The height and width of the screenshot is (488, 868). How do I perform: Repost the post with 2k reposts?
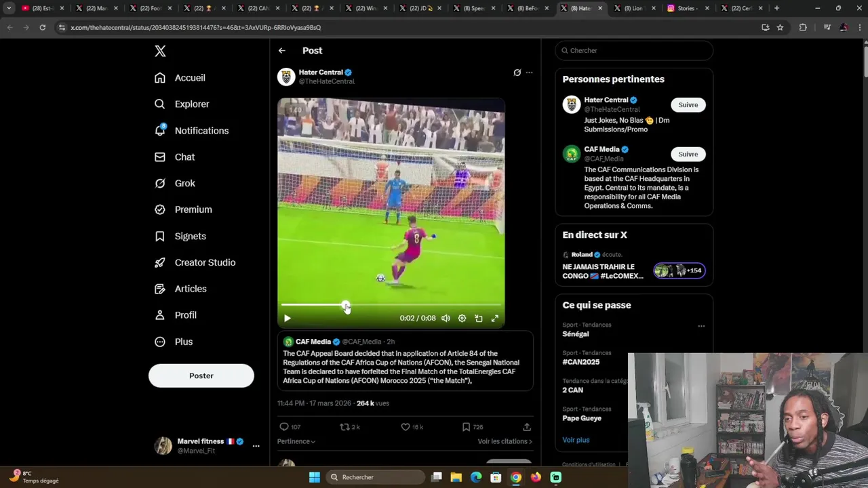350,427
